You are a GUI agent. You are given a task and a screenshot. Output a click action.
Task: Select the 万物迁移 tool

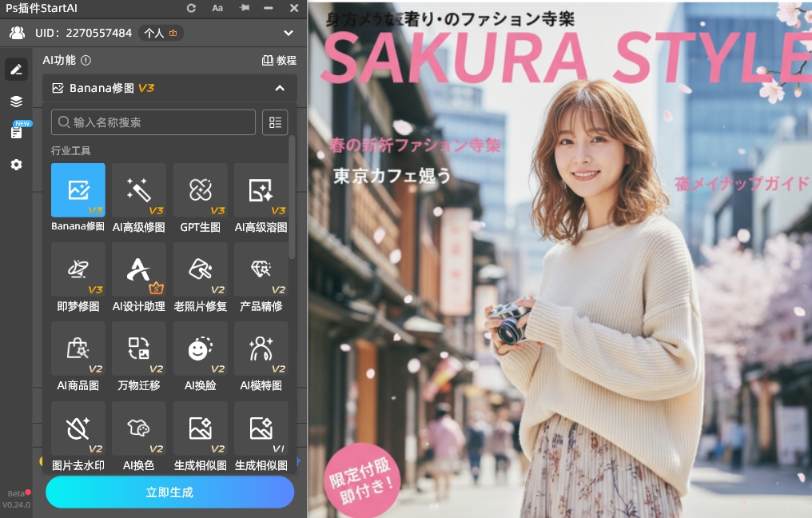pyautogui.click(x=139, y=349)
